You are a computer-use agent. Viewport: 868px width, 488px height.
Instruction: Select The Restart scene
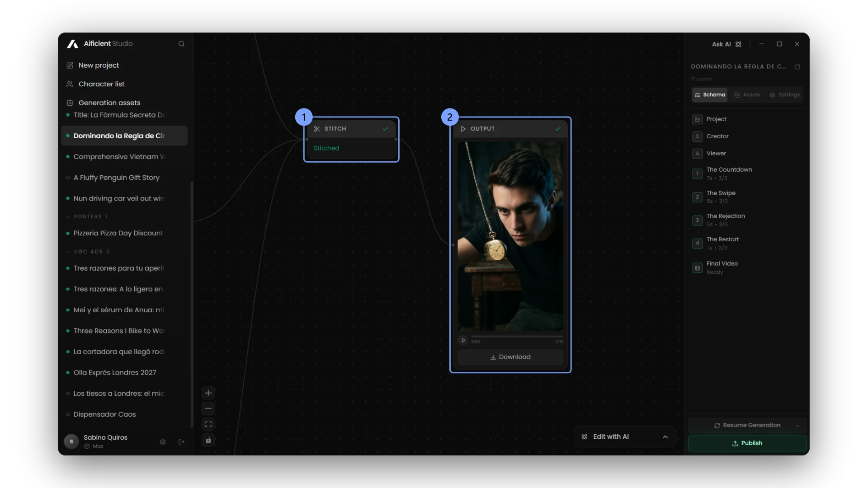tap(747, 243)
